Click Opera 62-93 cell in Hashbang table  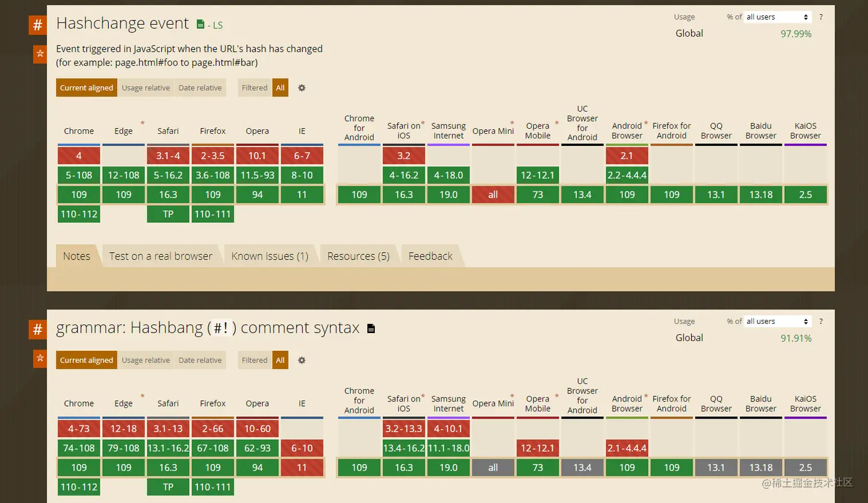point(257,448)
